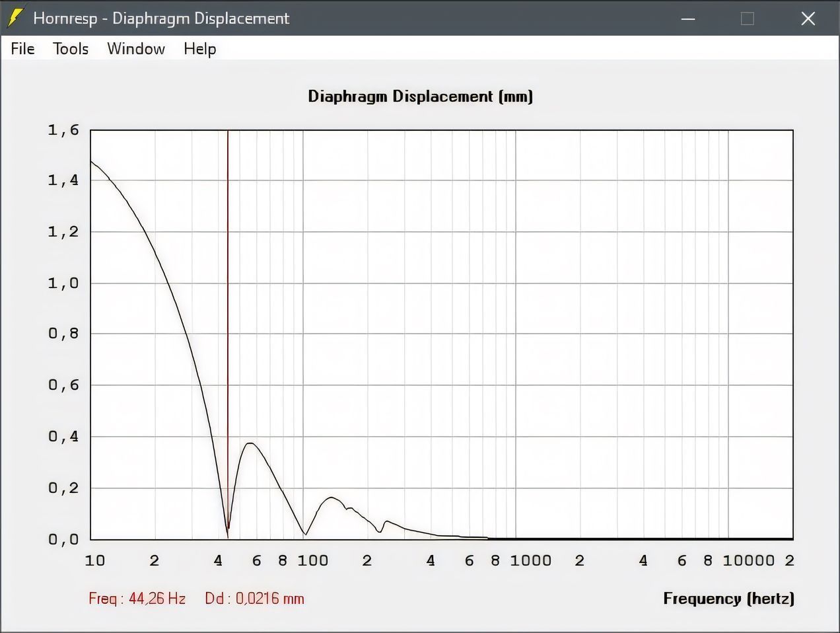840x633 pixels.
Task: Open the Tools menu
Action: (x=71, y=49)
